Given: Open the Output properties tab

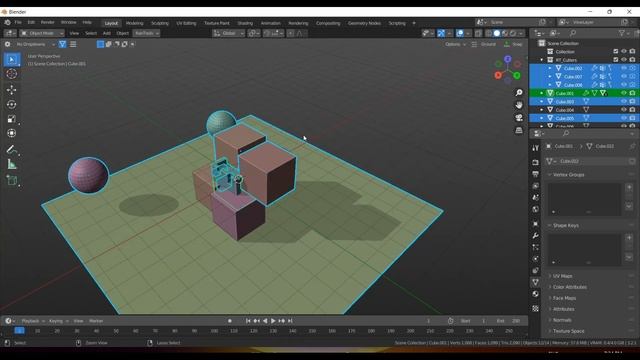Looking at the screenshot, I should point(536,174).
